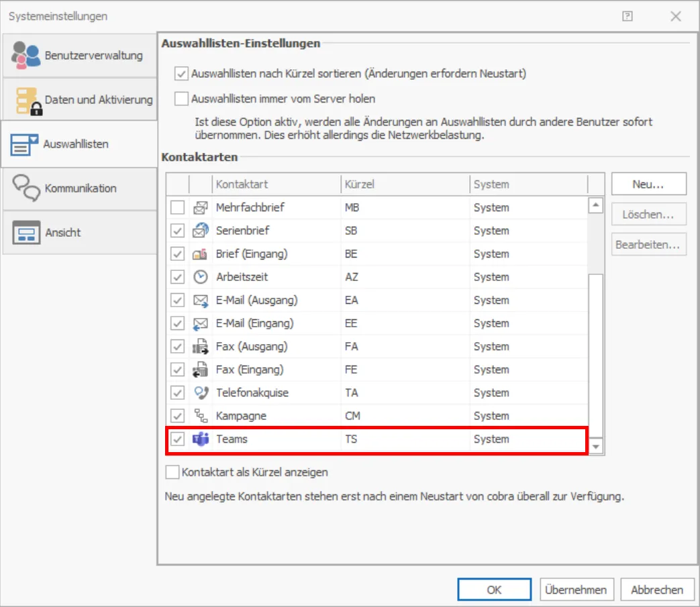
Task: Click the Übernehmen button
Action: [x=577, y=590]
